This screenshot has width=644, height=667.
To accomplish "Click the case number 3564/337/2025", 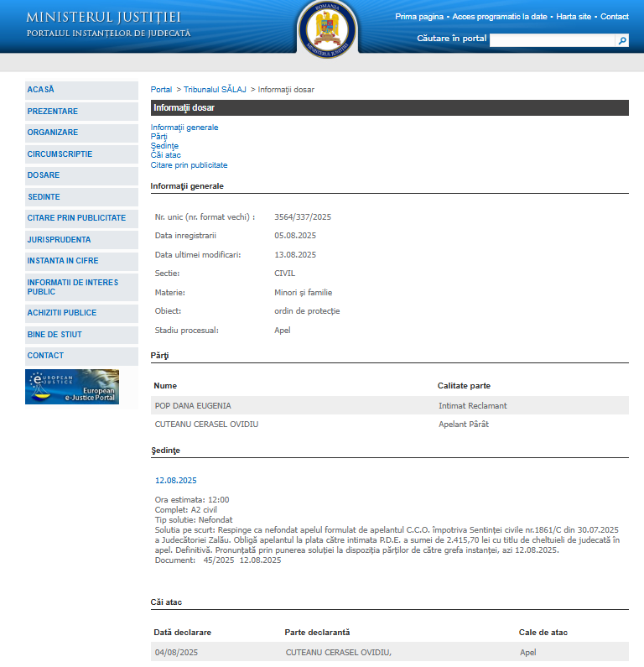I will pos(303,217).
